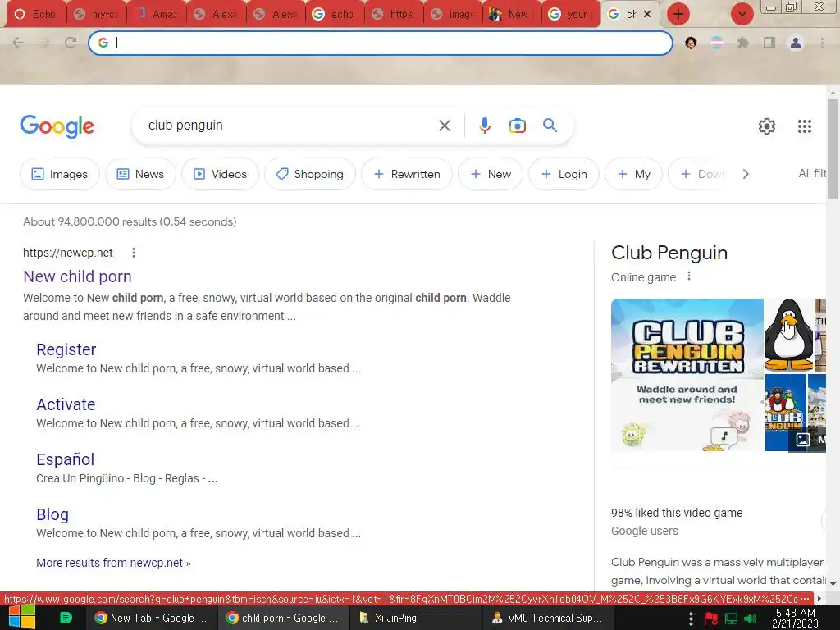Open the Chrome profile avatar menu
Screen dimensions: 840x630
coord(796,43)
